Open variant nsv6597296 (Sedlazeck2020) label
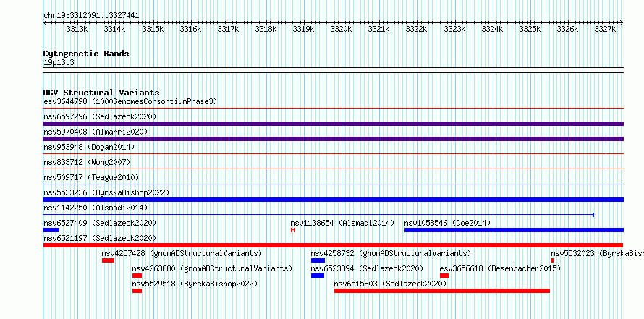Viewport: 644px width, 319px height. (100, 116)
